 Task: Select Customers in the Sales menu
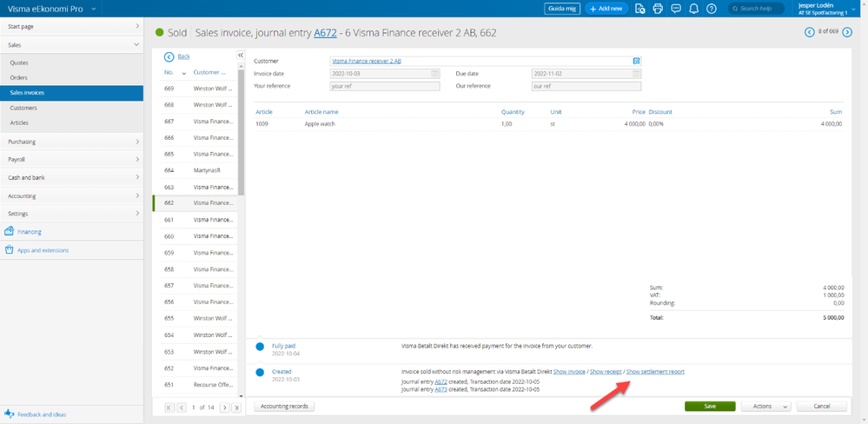coord(23,108)
